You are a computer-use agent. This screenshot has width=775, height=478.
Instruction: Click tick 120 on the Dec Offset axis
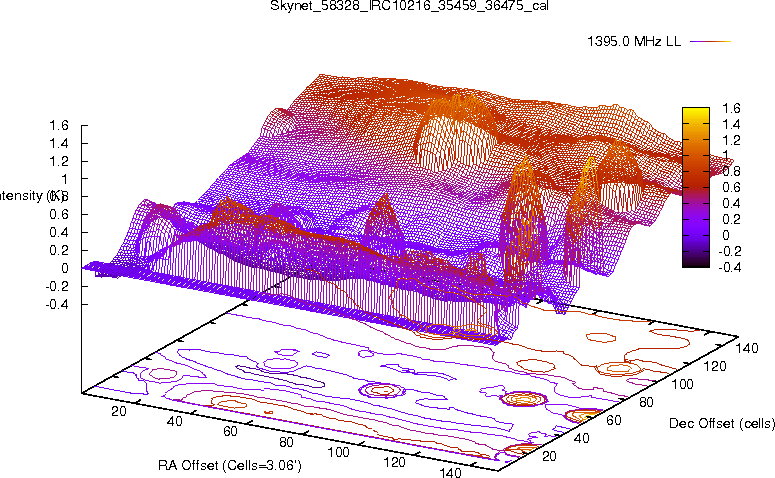coord(715,366)
